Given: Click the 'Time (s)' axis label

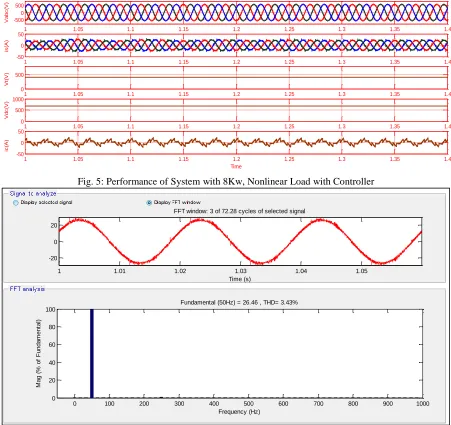Looking at the screenshot, I should pyautogui.click(x=240, y=279).
